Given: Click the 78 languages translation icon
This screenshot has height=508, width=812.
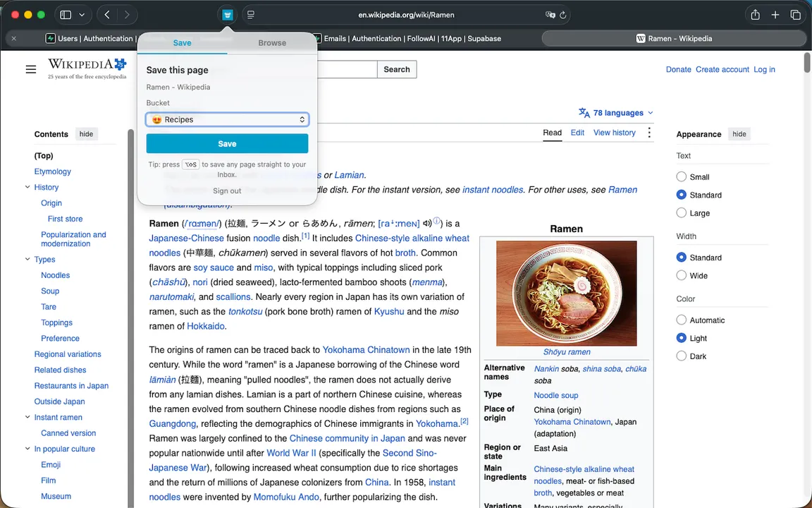Looking at the screenshot, I should pos(584,112).
